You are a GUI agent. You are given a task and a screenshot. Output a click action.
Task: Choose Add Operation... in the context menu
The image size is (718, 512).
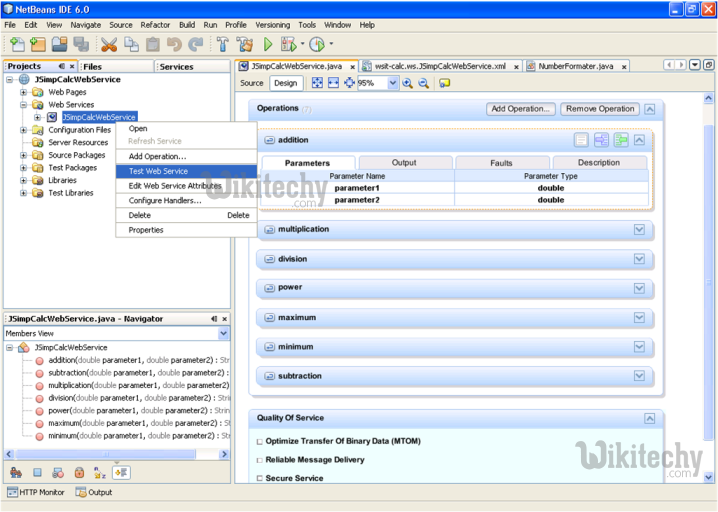click(186, 157)
